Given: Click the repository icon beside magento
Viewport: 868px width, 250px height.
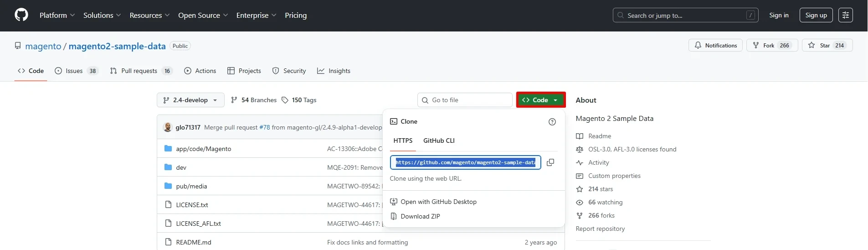Looking at the screenshot, I should [18, 46].
